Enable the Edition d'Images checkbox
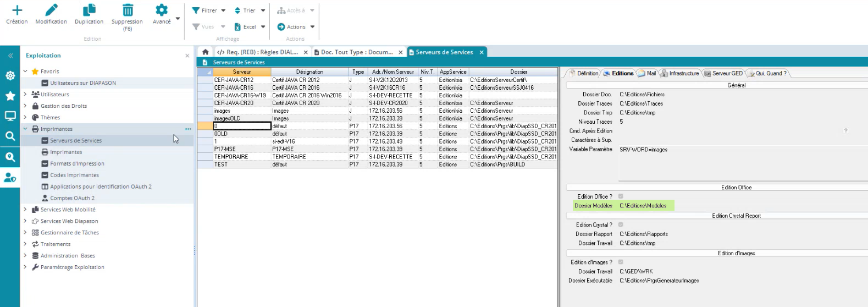868x307 pixels. (x=621, y=262)
